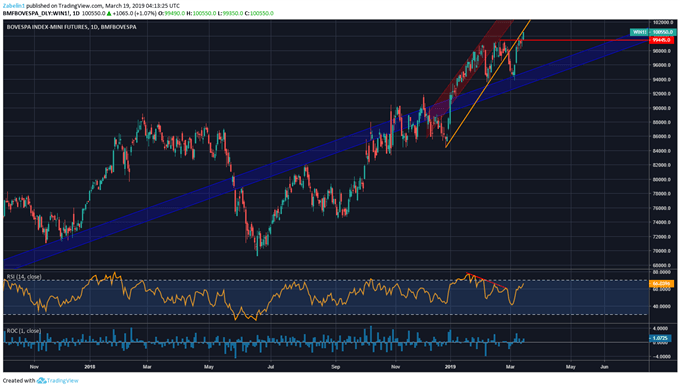Click the blue ROC value label 1.0725
This screenshot has width=680, height=388.
click(x=661, y=338)
